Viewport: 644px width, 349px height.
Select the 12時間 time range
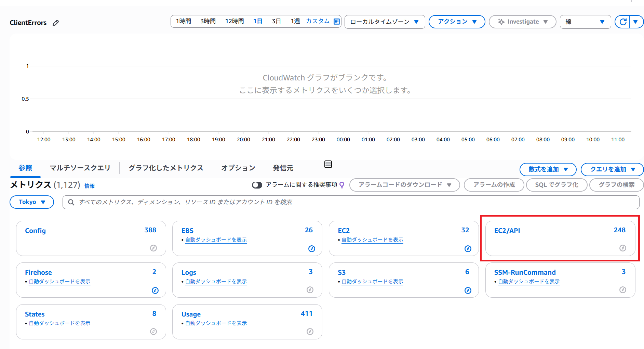pyautogui.click(x=234, y=21)
